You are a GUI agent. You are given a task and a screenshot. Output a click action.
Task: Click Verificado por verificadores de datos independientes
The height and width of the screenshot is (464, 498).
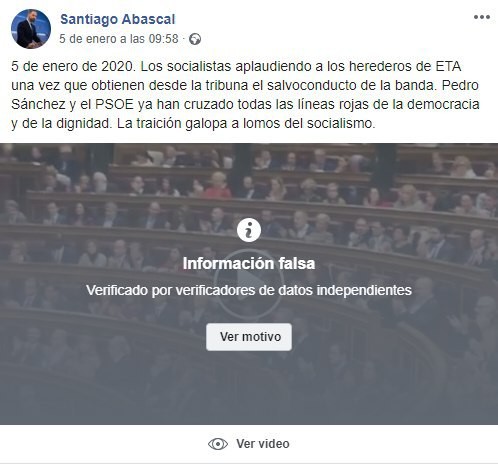pyautogui.click(x=249, y=290)
